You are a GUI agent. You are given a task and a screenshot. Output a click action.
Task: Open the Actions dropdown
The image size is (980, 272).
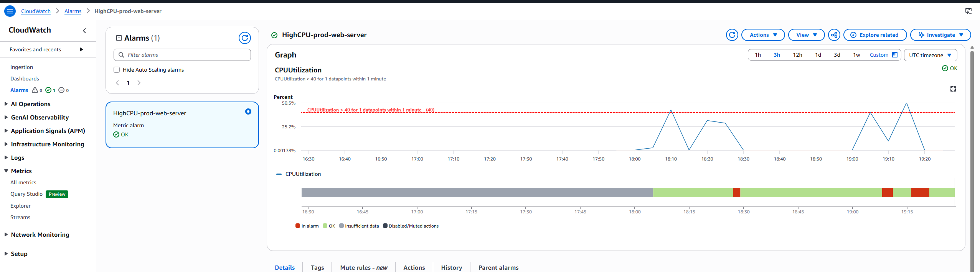click(x=763, y=35)
